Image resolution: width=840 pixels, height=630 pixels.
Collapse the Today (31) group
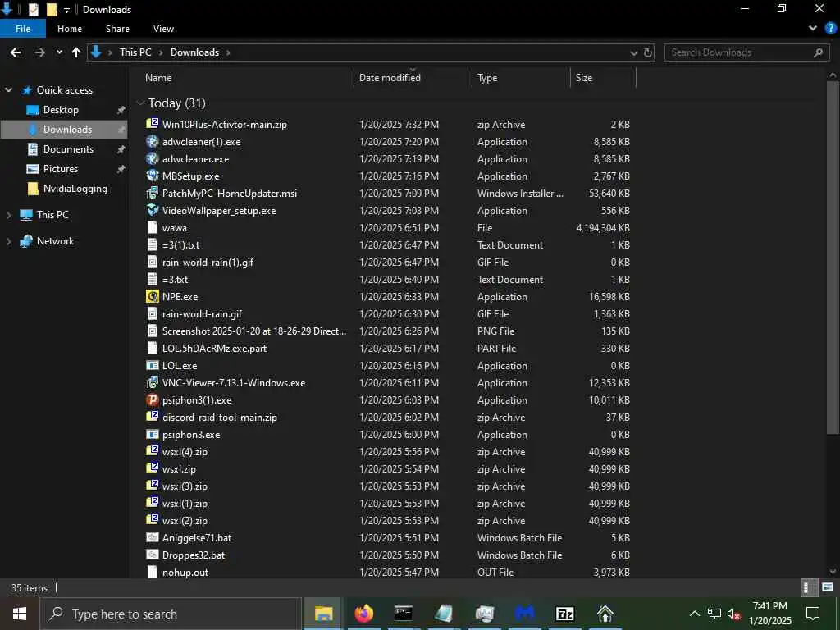click(x=140, y=103)
